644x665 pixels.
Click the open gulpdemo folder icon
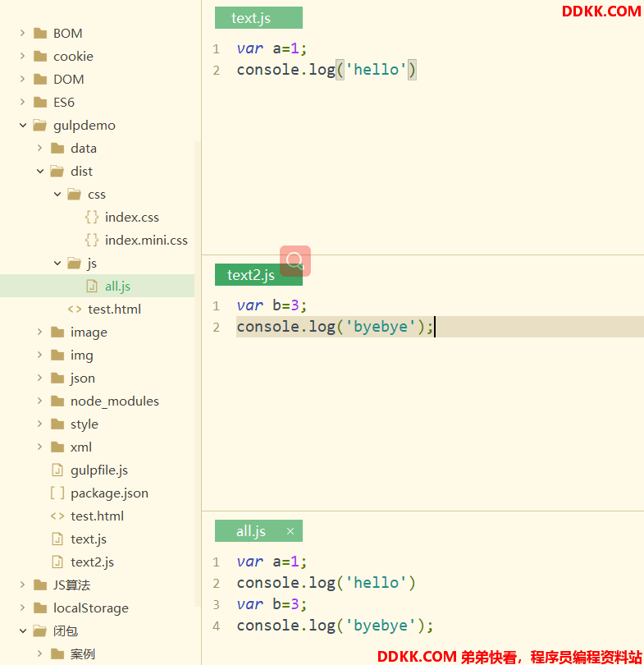pos(40,125)
